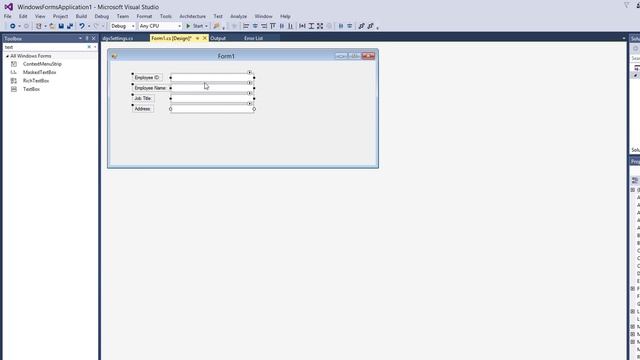Open the Analyze menu
Viewport: 640px width, 360px height.
[x=238, y=16]
